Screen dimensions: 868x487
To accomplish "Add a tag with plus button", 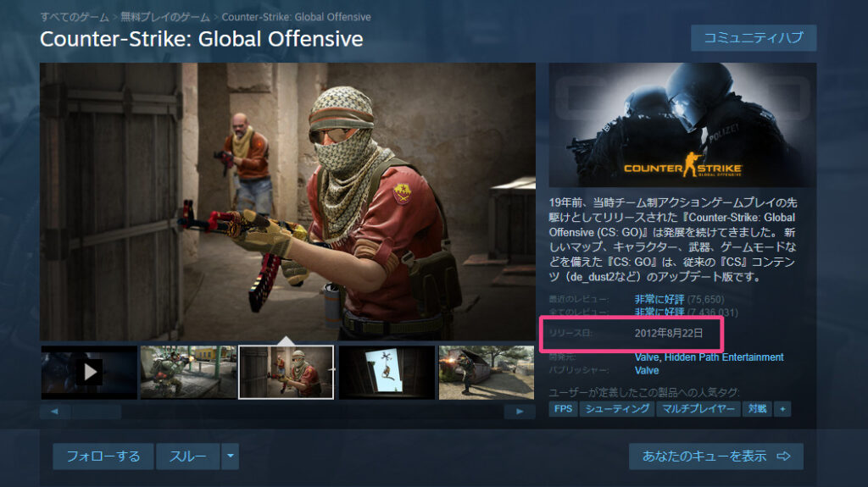I will (x=782, y=409).
